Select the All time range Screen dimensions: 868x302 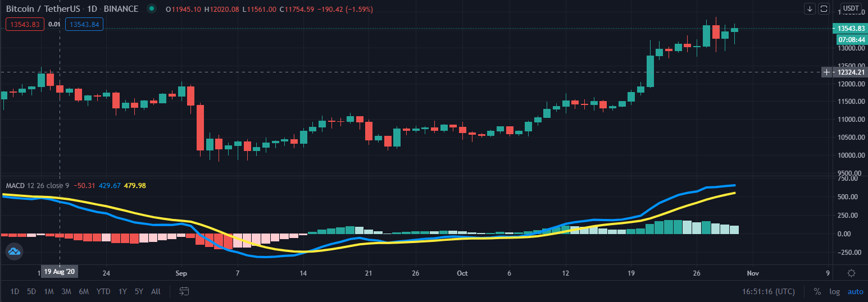(x=156, y=291)
